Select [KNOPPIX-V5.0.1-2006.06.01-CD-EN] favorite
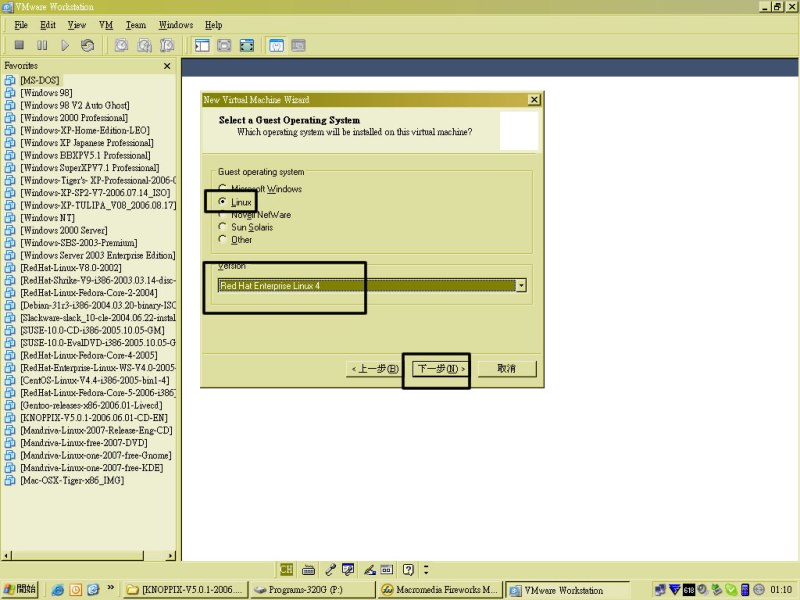Screen dimensions: 800x600 tap(94, 418)
